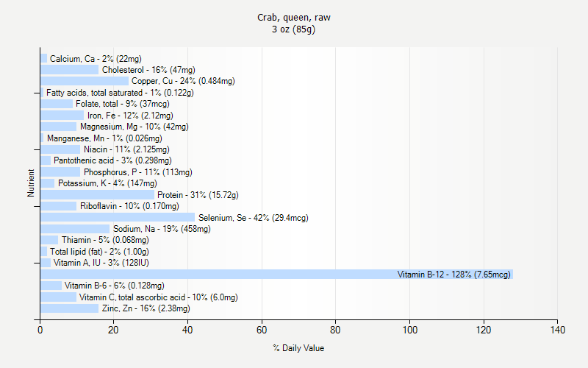The height and width of the screenshot is (368, 588).
Task: Click the x-axis tick label '0'
Action: [40, 330]
